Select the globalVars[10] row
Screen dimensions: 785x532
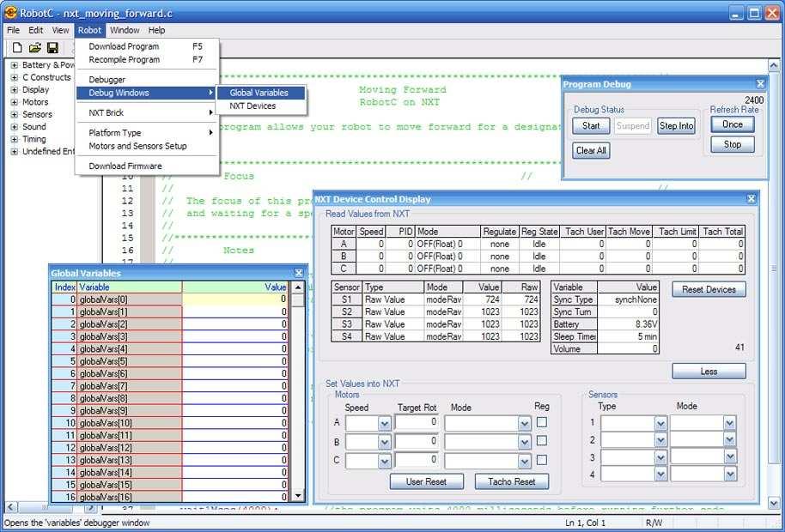pos(170,423)
